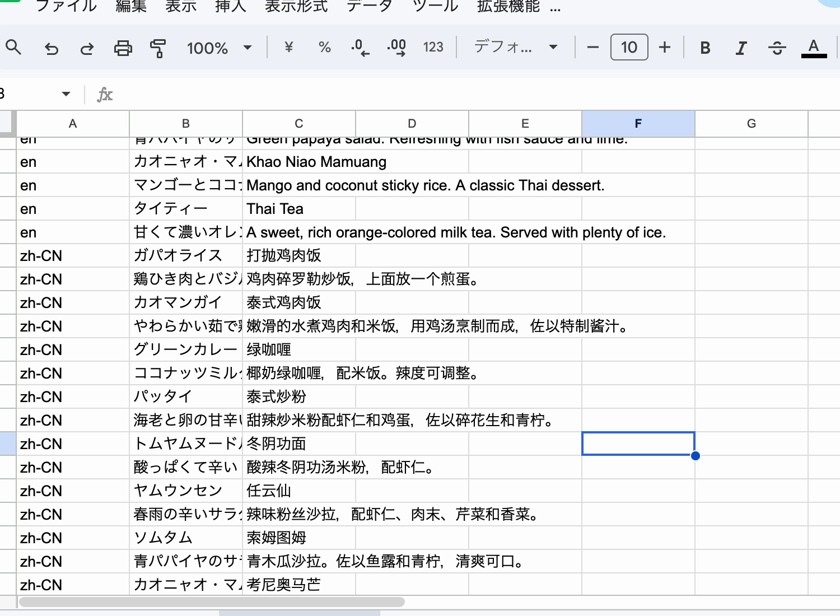Open the ツール menu
Viewport: 840px width, 616px height.
(435, 6)
